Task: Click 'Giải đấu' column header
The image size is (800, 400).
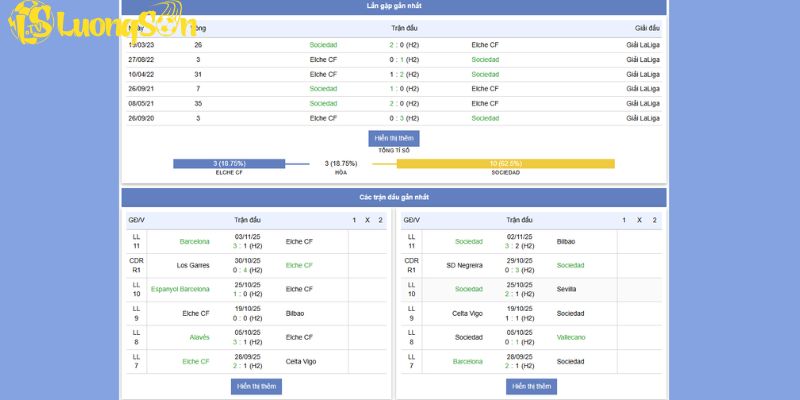Action: (647, 28)
